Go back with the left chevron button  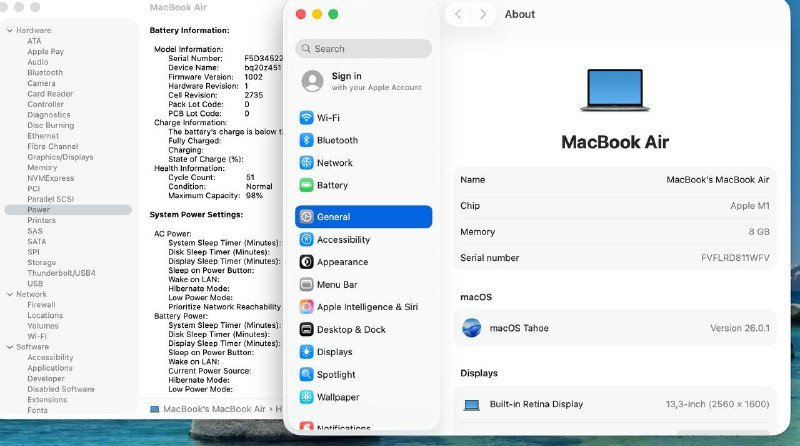458,14
